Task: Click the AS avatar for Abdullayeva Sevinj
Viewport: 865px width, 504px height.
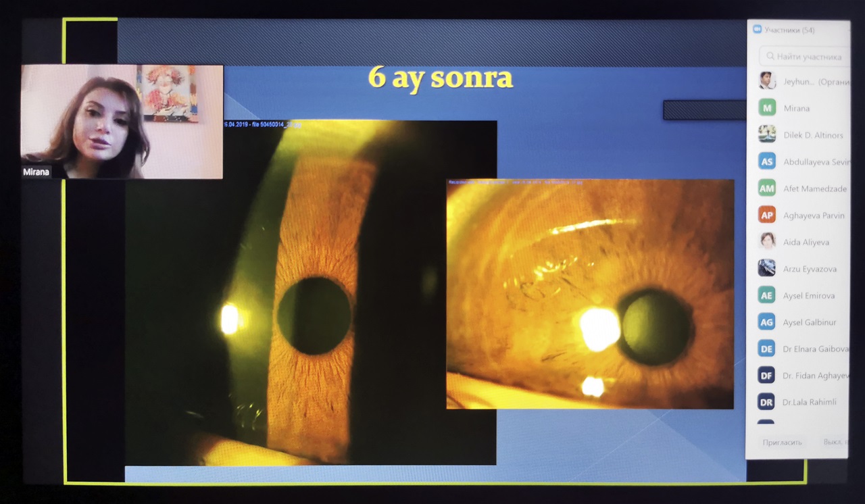Action: (x=766, y=161)
